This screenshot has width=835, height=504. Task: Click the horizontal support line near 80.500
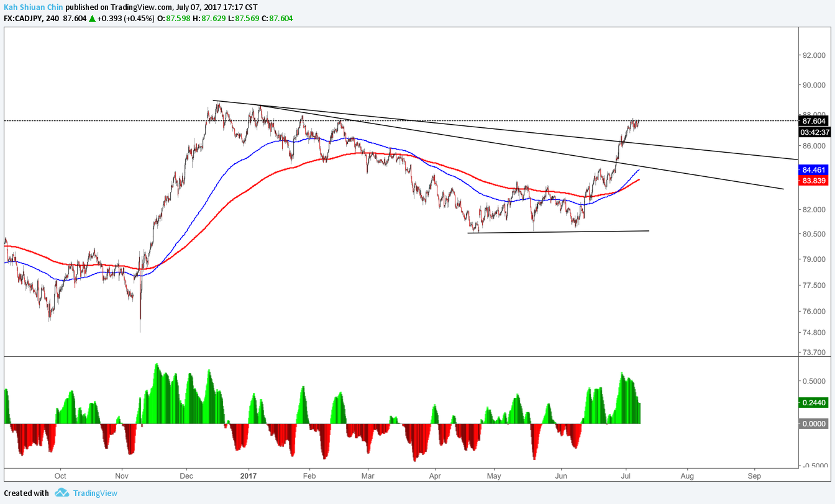(x=558, y=232)
